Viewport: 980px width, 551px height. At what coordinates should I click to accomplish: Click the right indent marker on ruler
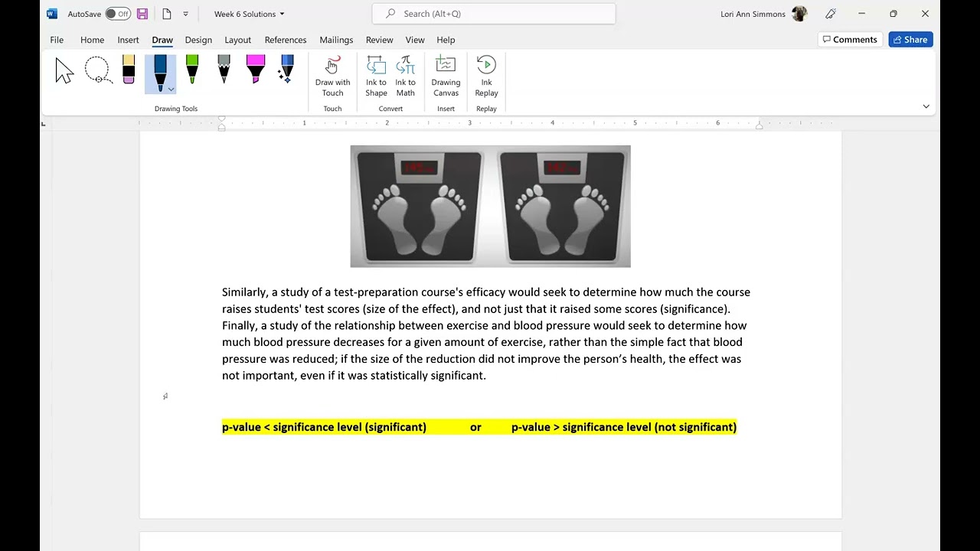(x=759, y=126)
